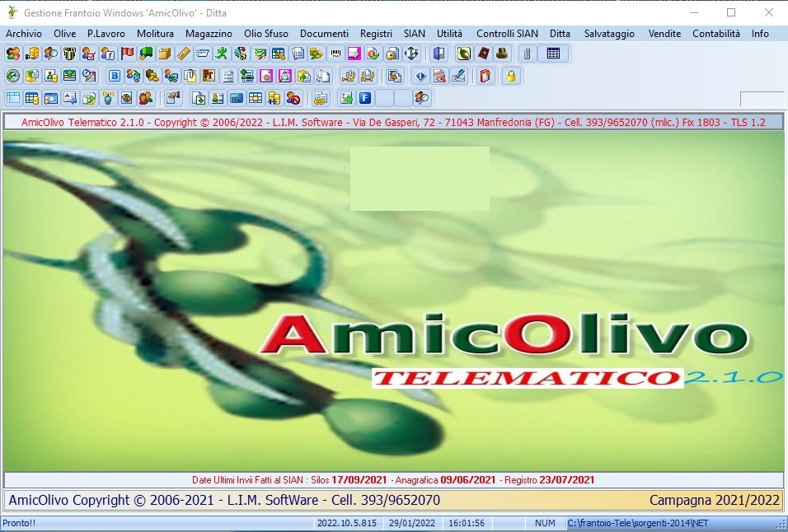Screen dimensions: 788x532
Task: Click the red AmicOlivo Telematico 2.1.0 copyright banner
Action: (393, 122)
